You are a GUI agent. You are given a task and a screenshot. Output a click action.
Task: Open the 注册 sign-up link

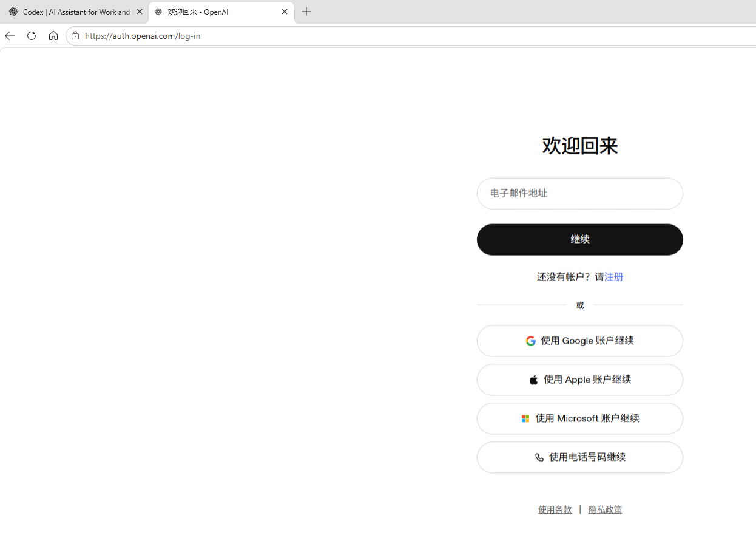tap(614, 277)
